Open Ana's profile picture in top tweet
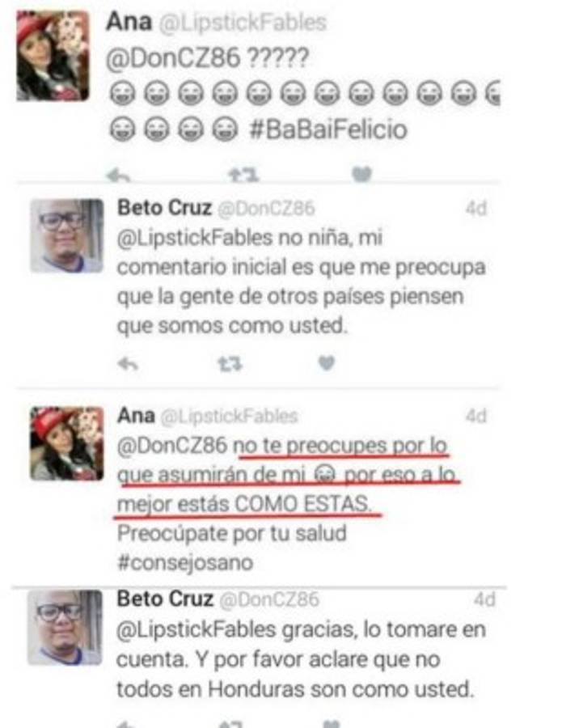 click(x=53, y=56)
